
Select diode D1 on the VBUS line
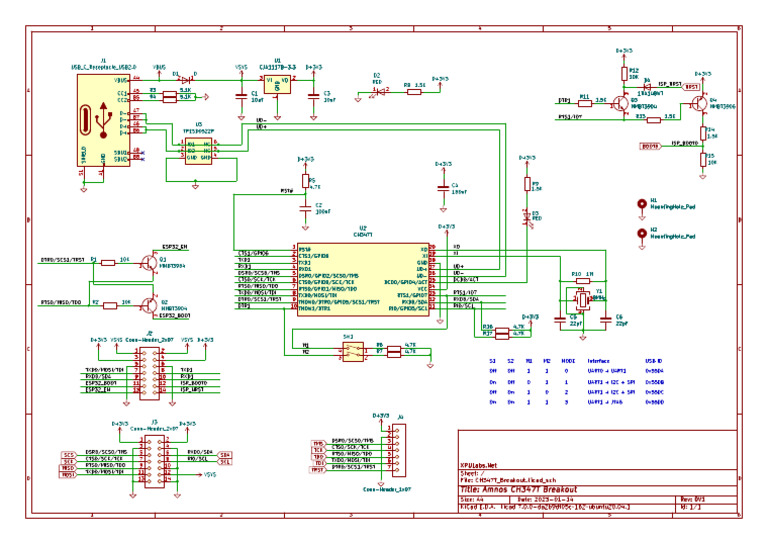(x=186, y=80)
